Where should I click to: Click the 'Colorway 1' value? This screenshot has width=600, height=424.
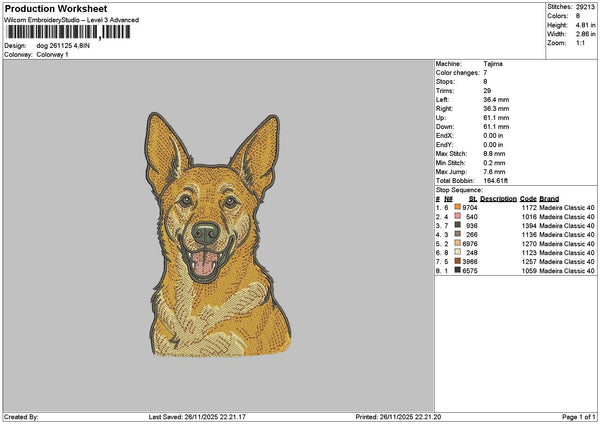coord(52,55)
